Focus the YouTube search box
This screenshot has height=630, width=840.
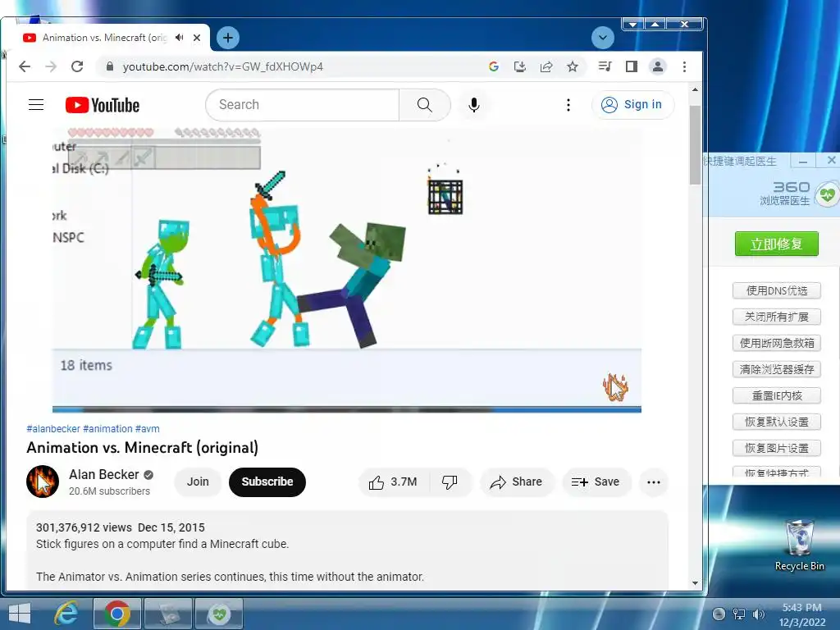tap(302, 104)
